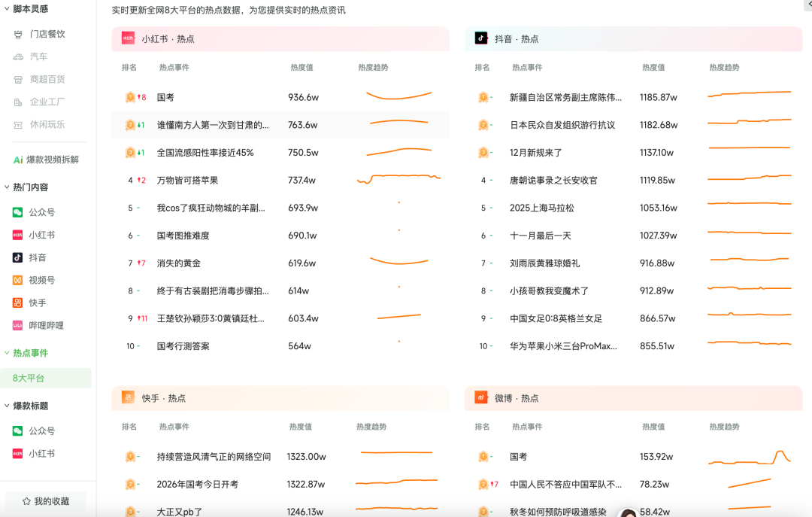Click 国考行测答案 topic
The height and width of the screenshot is (517, 812).
[183, 346]
